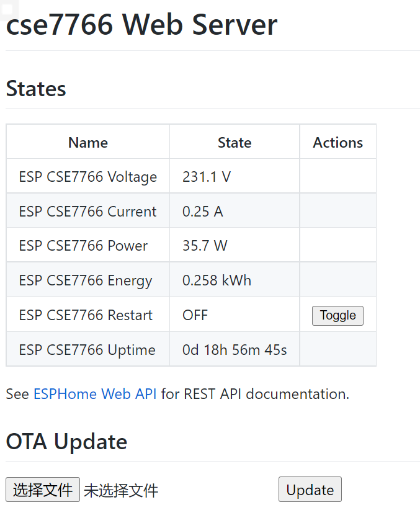This screenshot has height=510, width=420.
Task: Click the 35.7 W power value
Action: [x=205, y=246]
